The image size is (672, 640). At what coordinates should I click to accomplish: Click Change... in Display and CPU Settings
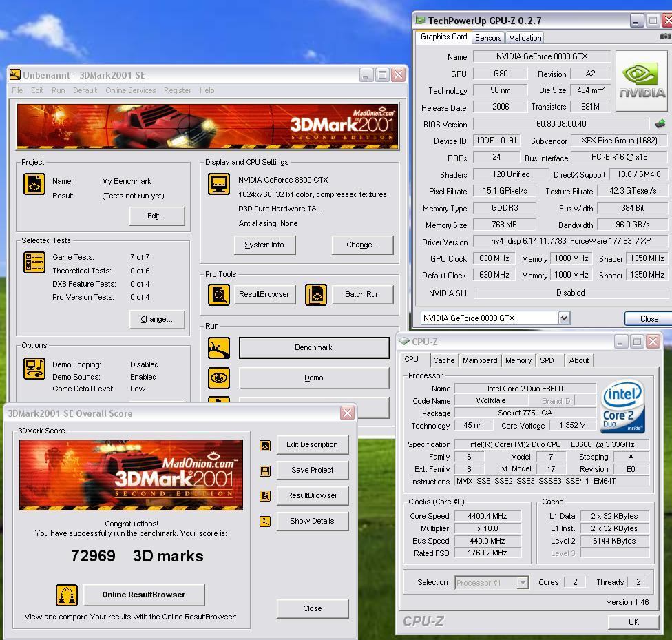[x=362, y=245]
